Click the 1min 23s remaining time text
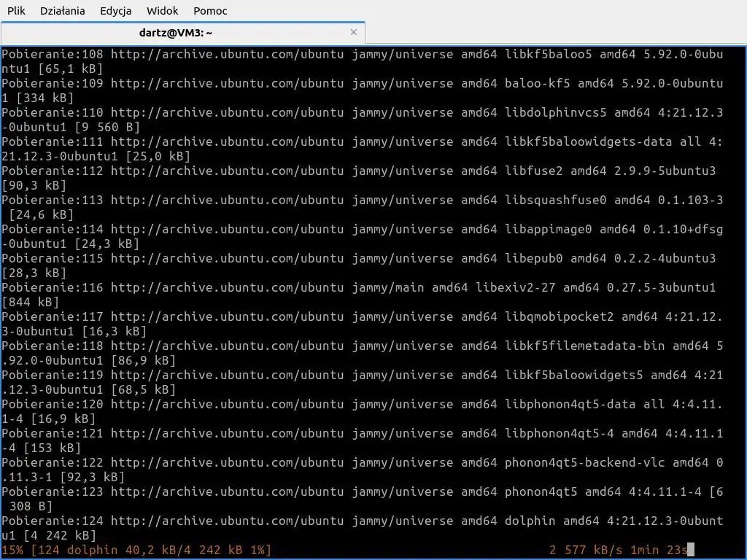Viewport: 747px width, 560px height. [x=659, y=550]
